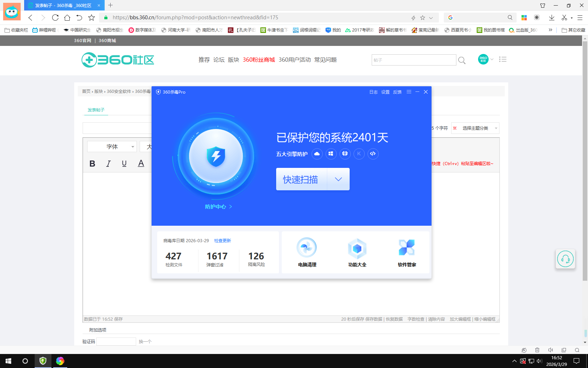Open the 字体 font dropdown
Viewport: 588px width, 368px height.
112,146
